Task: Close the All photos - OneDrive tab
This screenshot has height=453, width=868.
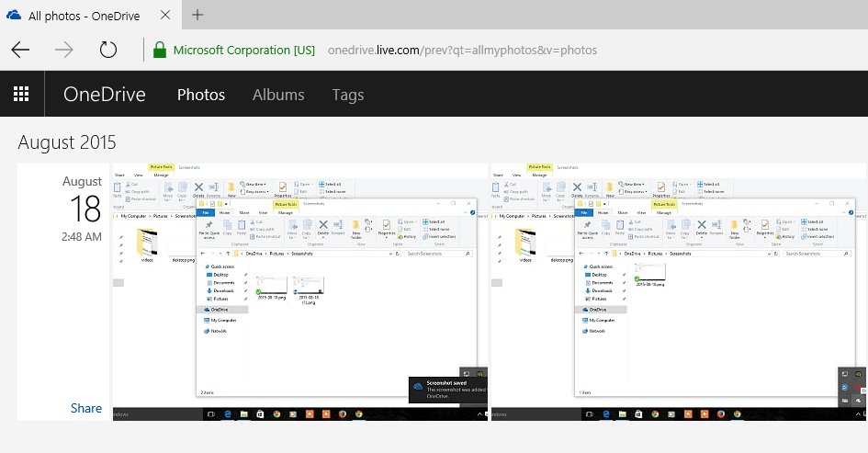Action: point(165,15)
